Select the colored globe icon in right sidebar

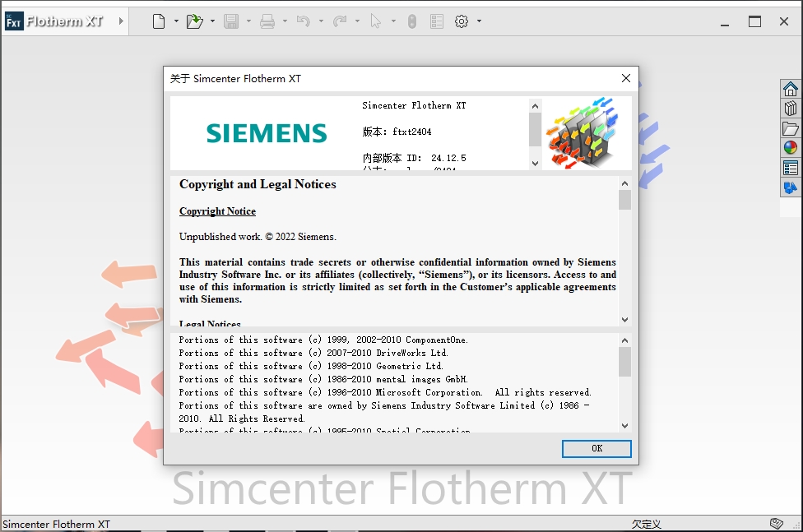pos(790,147)
